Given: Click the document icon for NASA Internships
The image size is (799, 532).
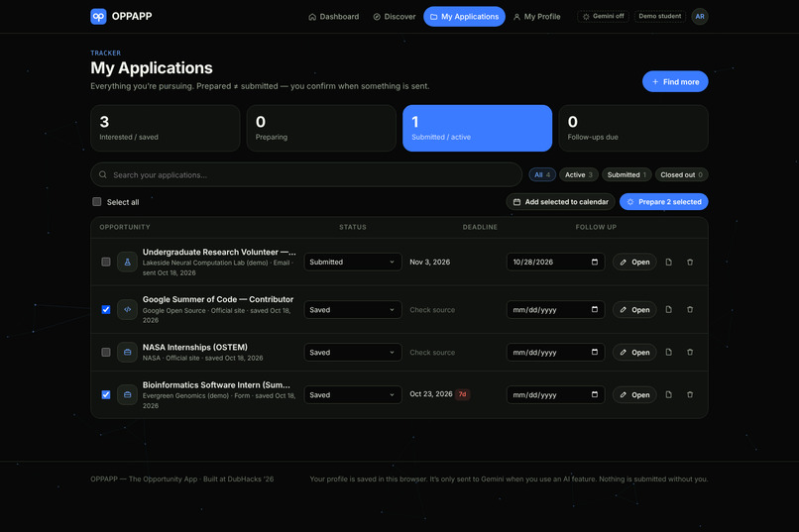Looking at the screenshot, I should 668,353.
